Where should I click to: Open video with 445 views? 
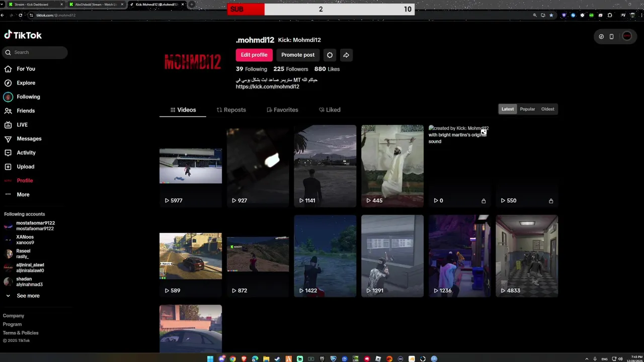(392, 166)
